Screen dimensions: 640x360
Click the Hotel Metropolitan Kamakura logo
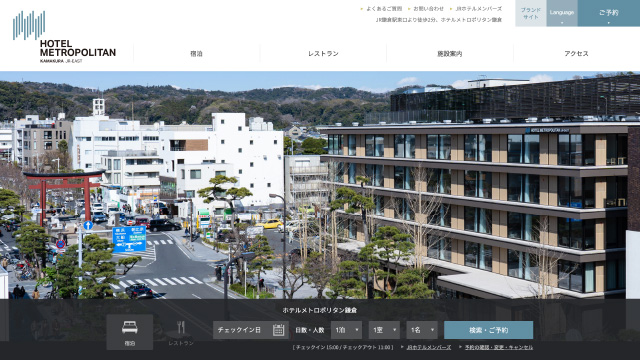64,37
